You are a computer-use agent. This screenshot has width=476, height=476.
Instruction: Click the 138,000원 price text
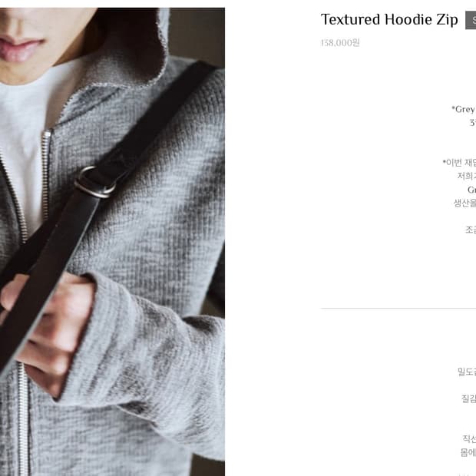pos(340,43)
